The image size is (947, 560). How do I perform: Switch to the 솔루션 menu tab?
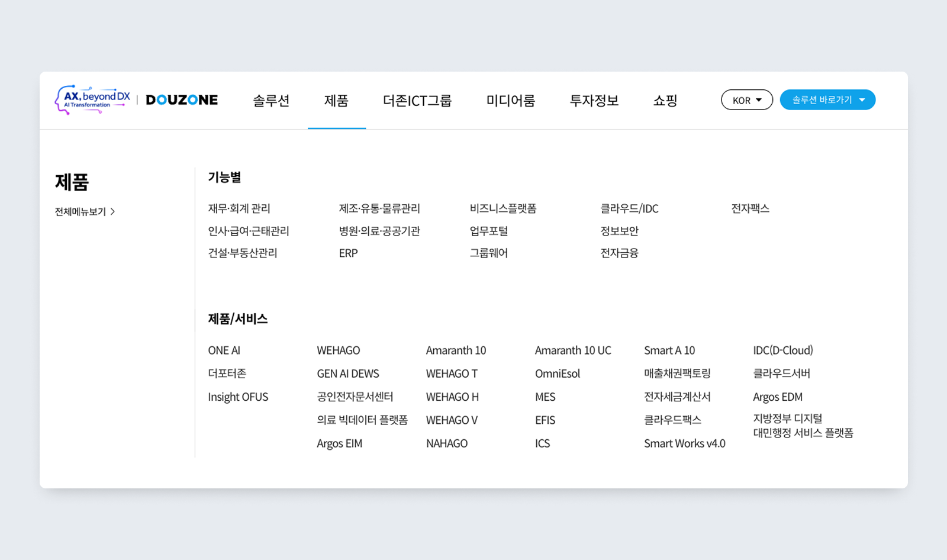pyautogui.click(x=270, y=101)
